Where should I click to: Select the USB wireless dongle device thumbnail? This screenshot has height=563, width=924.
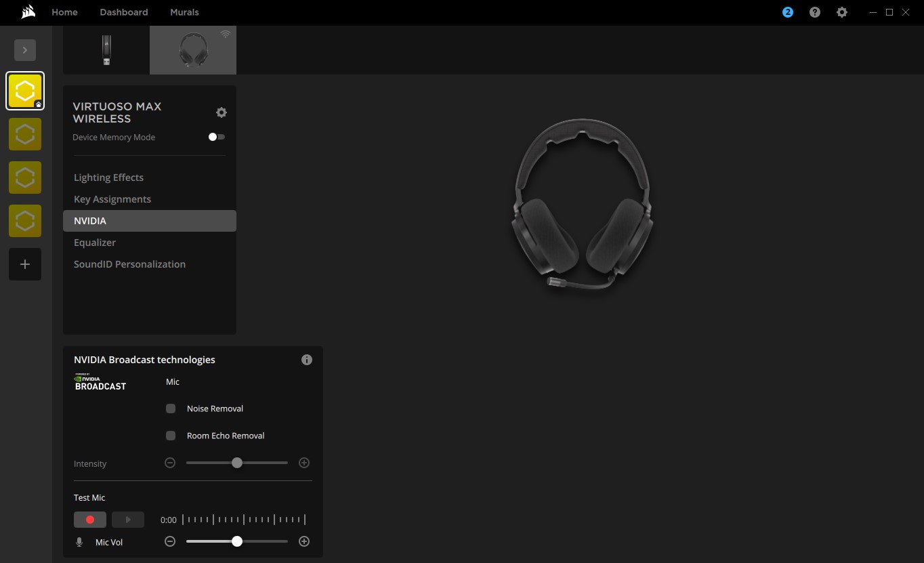tap(106, 50)
